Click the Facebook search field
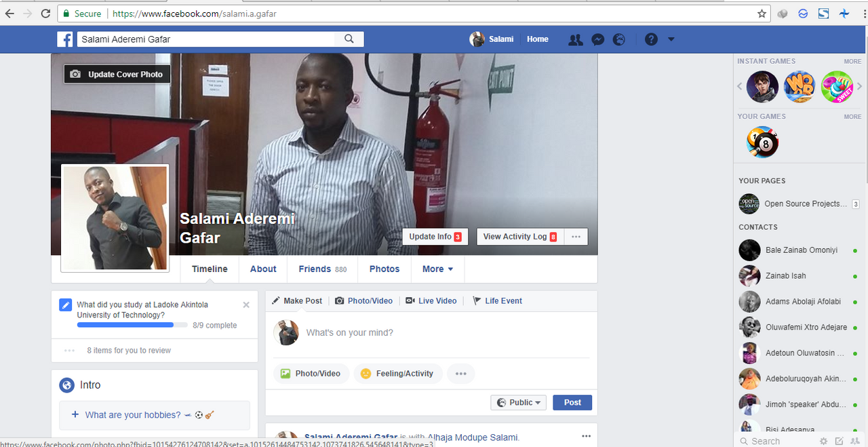Image resolution: width=868 pixels, height=447 pixels. click(207, 39)
